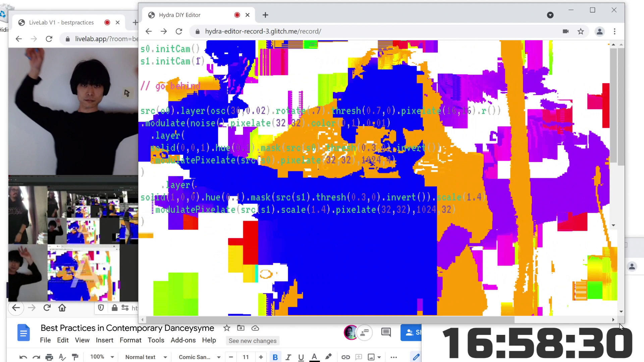Switch to the LiveLab V1 tab
The image size is (644, 362).
[61, 22]
